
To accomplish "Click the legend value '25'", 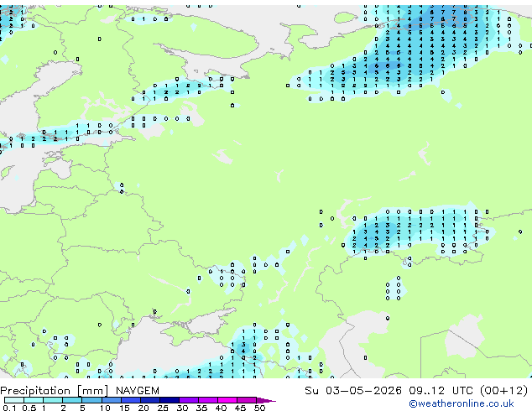I will pyautogui.click(x=163, y=408).
